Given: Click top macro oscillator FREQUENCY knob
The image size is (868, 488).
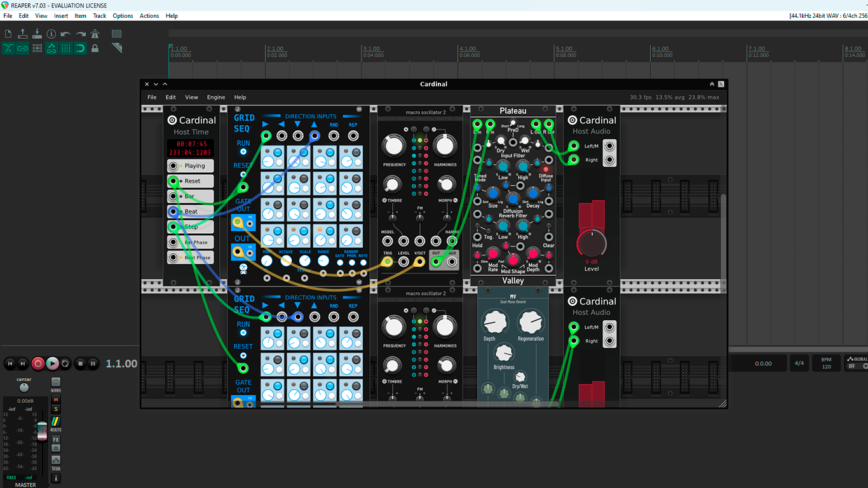Looking at the screenshot, I should pos(394,146).
